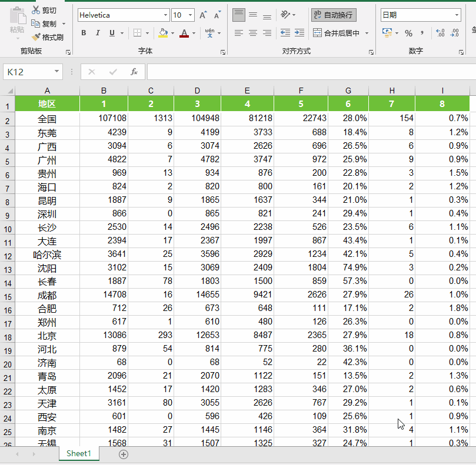476x465 pixels.
Task: Click the confirm checkmark in formula bar
Action: pyautogui.click(x=113, y=72)
